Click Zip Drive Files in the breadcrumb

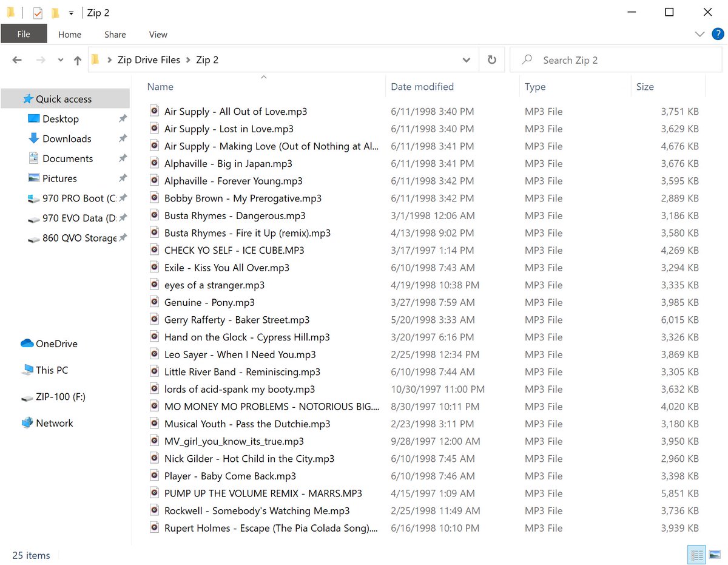pyautogui.click(x=149, y=60)
